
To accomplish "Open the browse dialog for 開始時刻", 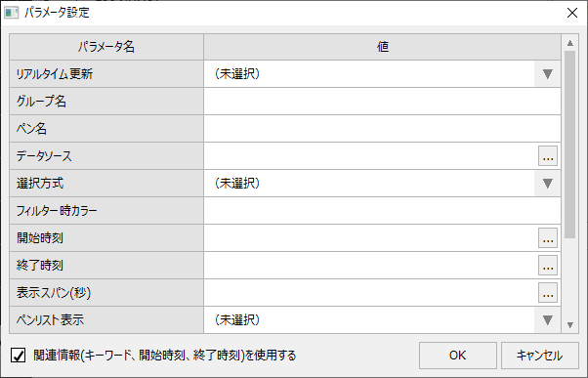I will [x=548, y=238].
